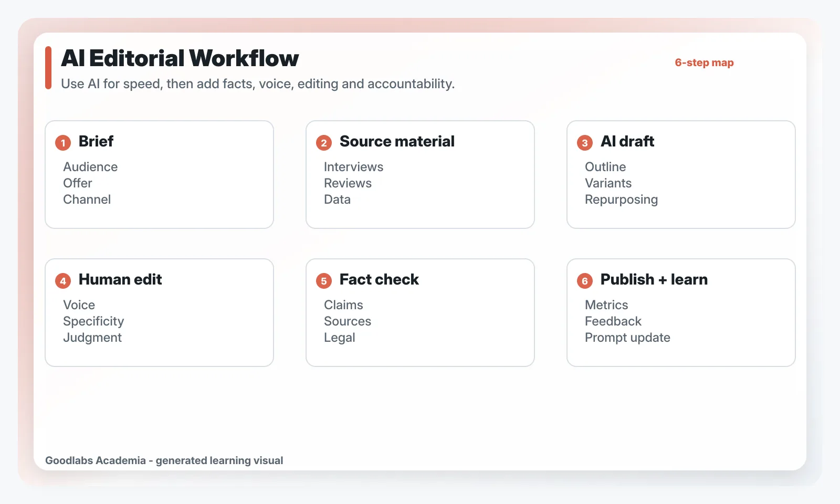Select the "Brief" card heading

96,141
